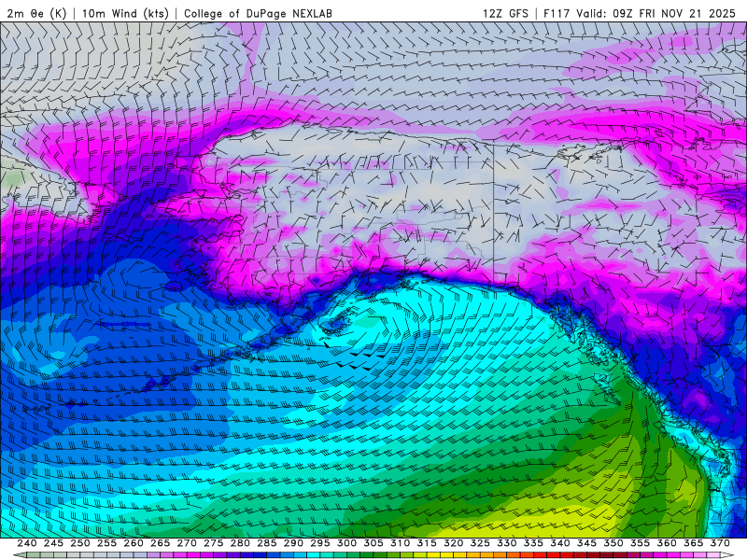Click the 300 colorbar value
This screenshot has width=747, height=560.
(346, 543)
